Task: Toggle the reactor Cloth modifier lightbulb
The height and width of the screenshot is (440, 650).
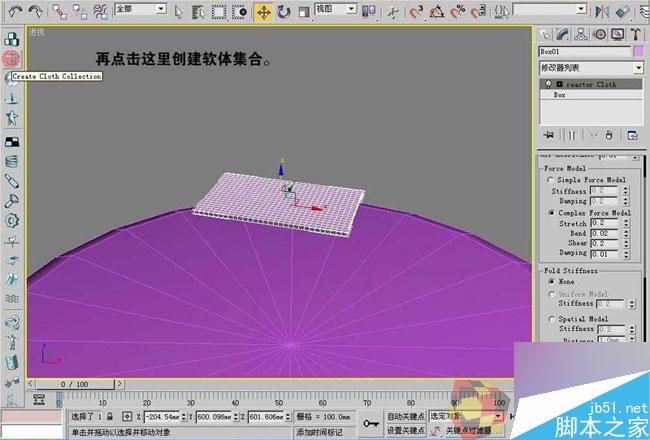Action: pos(548,84)
